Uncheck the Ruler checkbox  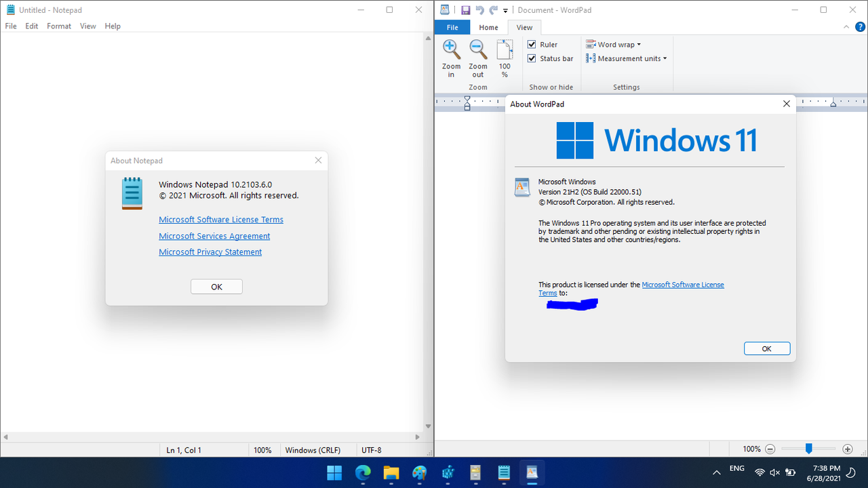(x=532, y=45)
